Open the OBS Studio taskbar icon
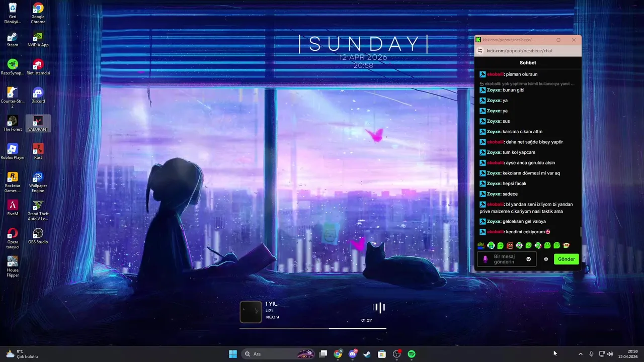 (397, 354)
